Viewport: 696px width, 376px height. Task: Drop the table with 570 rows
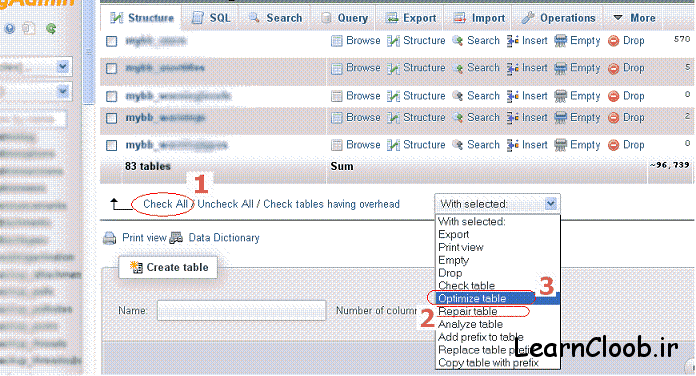(626, 41)
